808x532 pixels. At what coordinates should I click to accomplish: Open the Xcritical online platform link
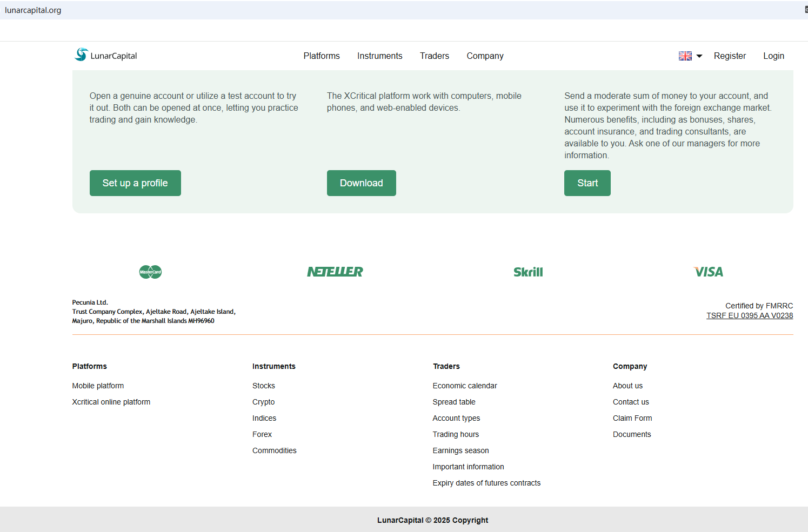111,402
